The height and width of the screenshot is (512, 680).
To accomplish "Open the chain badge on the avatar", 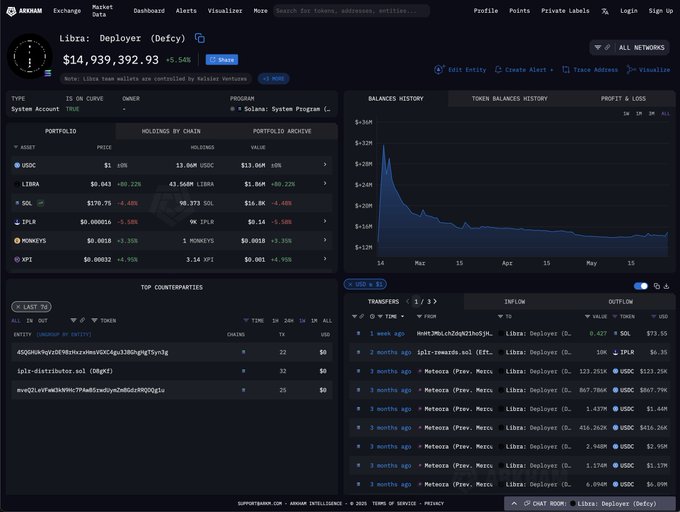I will coord(48,73).
